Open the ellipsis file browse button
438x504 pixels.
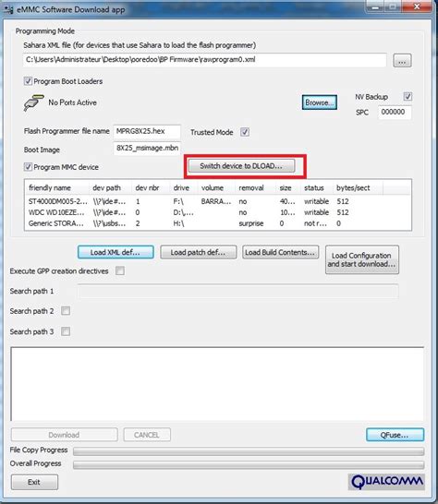coord(402,60)
